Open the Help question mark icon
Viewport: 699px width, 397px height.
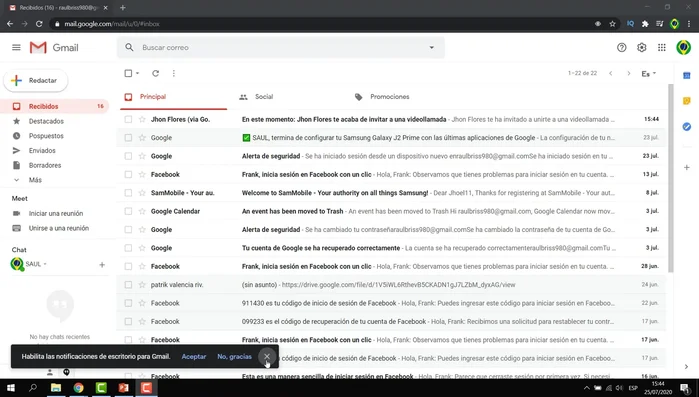621,47
